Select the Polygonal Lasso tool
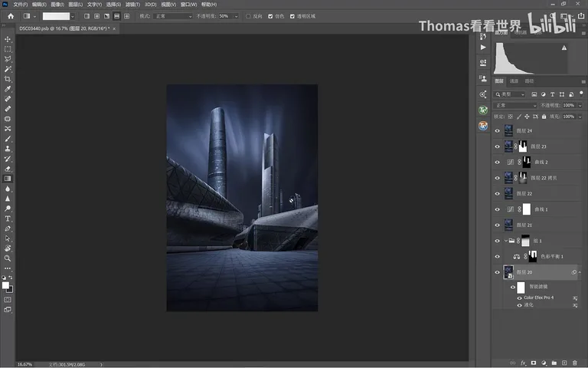The width and height of the screenshot is (588, 368). (8, 59)
